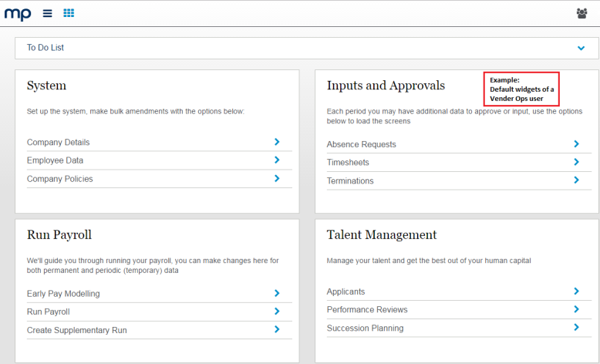Click the arrow beside Create Supplementary Run
Viewport: 600px width, 364px height.
tap(276, 329)
